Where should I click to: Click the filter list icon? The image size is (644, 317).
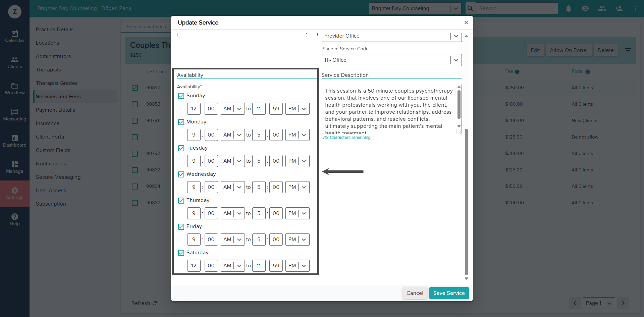click(628, 50)
